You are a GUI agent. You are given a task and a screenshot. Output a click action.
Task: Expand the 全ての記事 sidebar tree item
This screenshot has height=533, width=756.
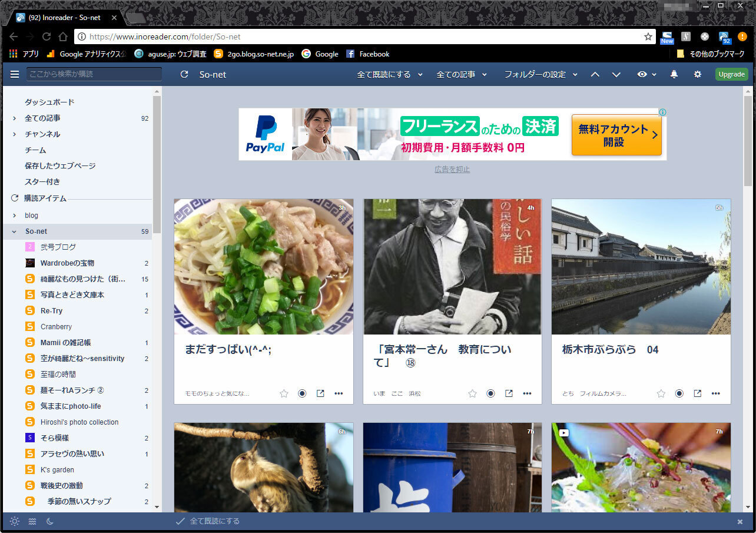(15, 118)
